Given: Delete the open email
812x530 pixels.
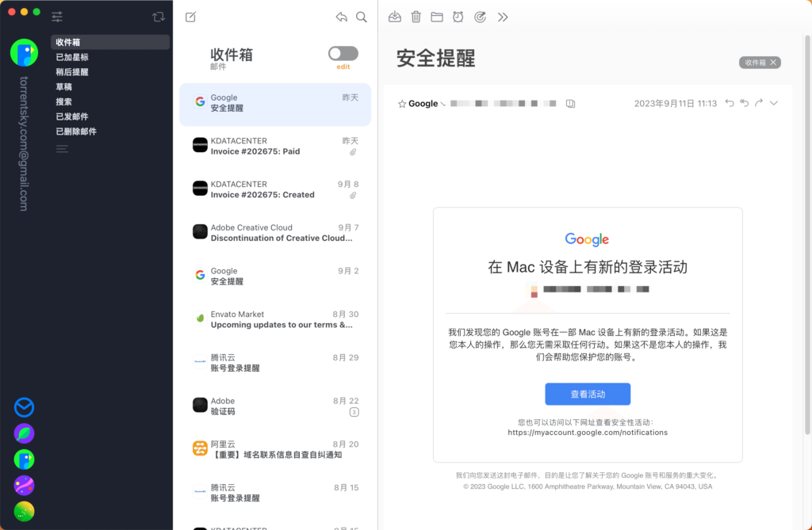Looking at the screenshot, I should tap(416, 17).
